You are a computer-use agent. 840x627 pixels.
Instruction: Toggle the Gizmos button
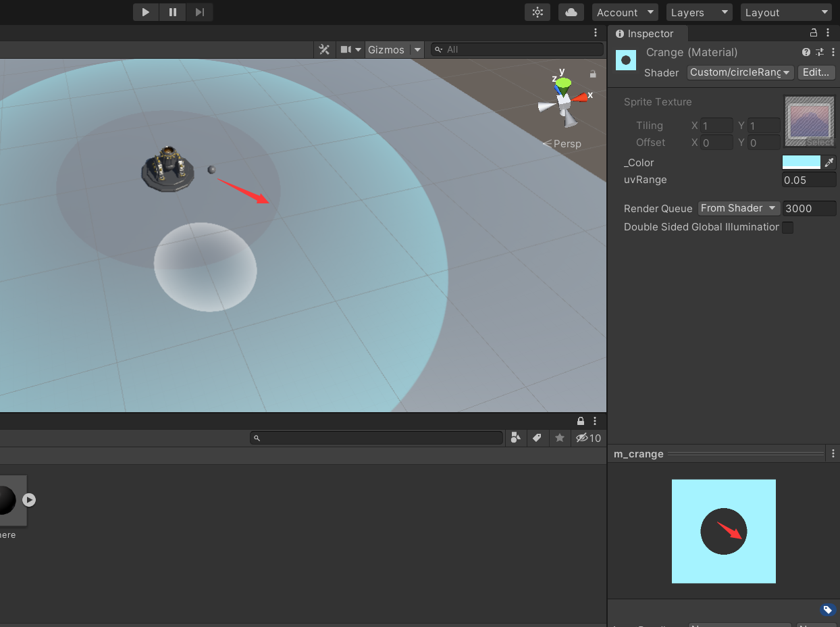click(386, 49)
